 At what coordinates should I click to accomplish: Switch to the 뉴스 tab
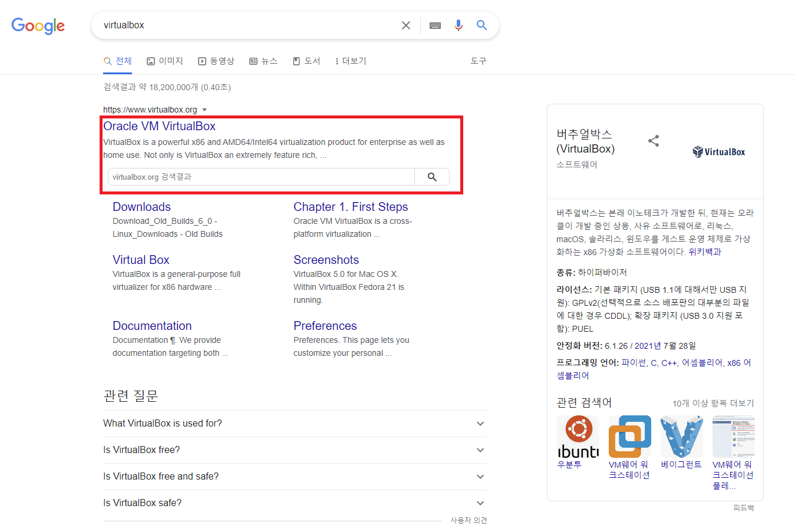click(263, 61)
